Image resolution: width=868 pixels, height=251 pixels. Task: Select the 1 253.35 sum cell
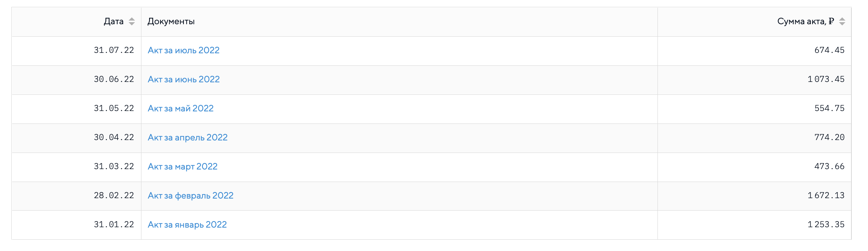pos(826,225)
